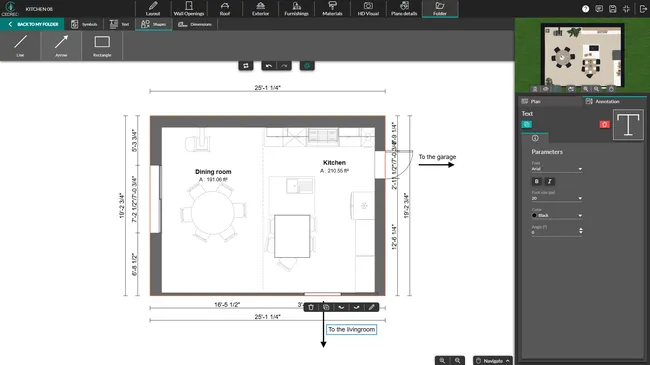Open the Color dropdown showing Black
The width and height of the screenshot is (650, 365).
557,215
